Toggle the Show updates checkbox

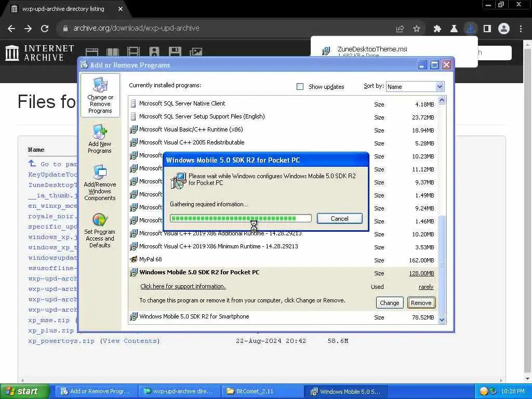tap(300, 87)
